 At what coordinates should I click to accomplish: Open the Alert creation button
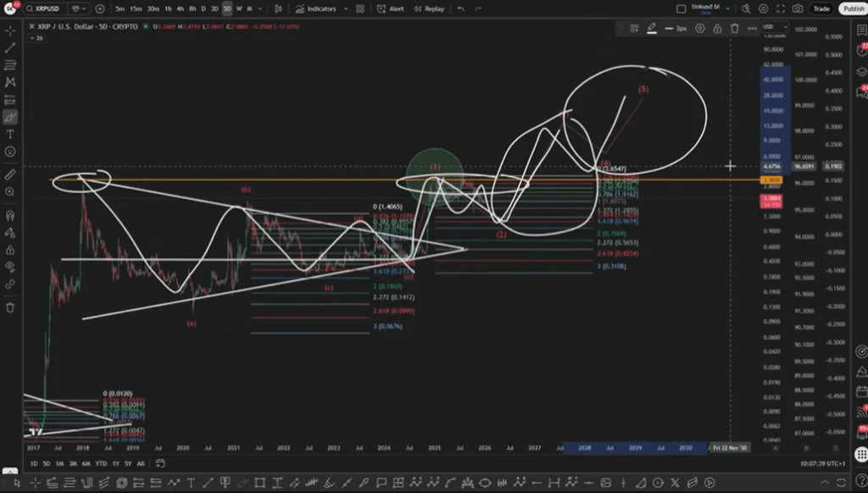(x=390, y=8)
